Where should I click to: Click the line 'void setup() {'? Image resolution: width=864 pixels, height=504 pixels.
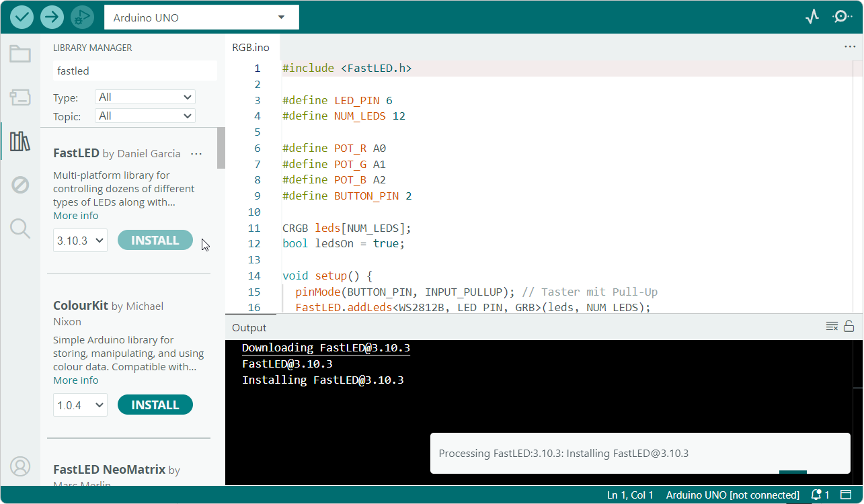point(327,276)
